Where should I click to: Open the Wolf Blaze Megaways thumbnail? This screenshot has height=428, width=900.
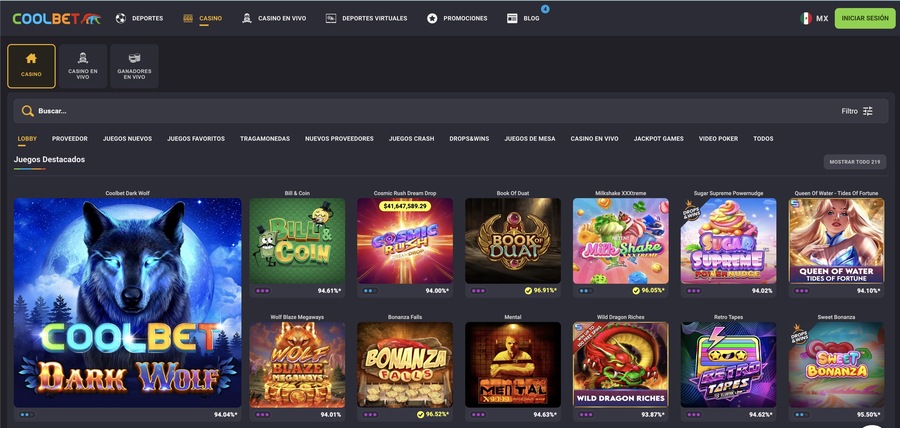297,364
